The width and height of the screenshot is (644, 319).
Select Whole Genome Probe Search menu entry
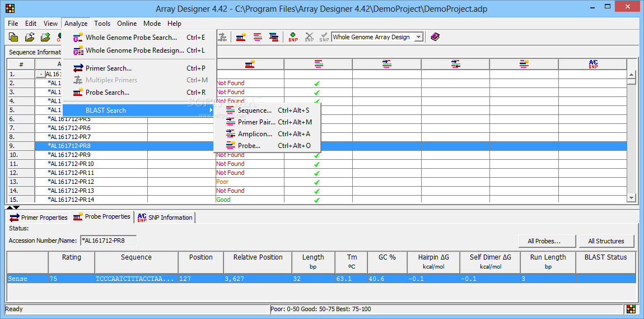[139, 38]
